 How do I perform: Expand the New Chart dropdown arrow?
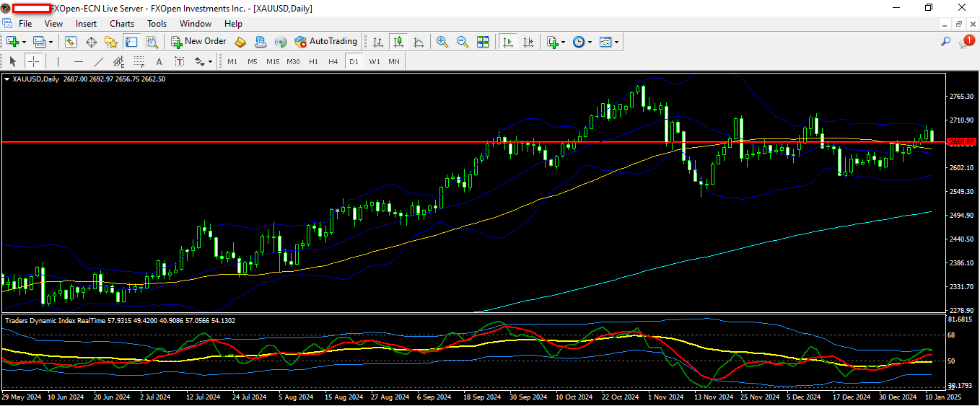click(x=24, y=42)
